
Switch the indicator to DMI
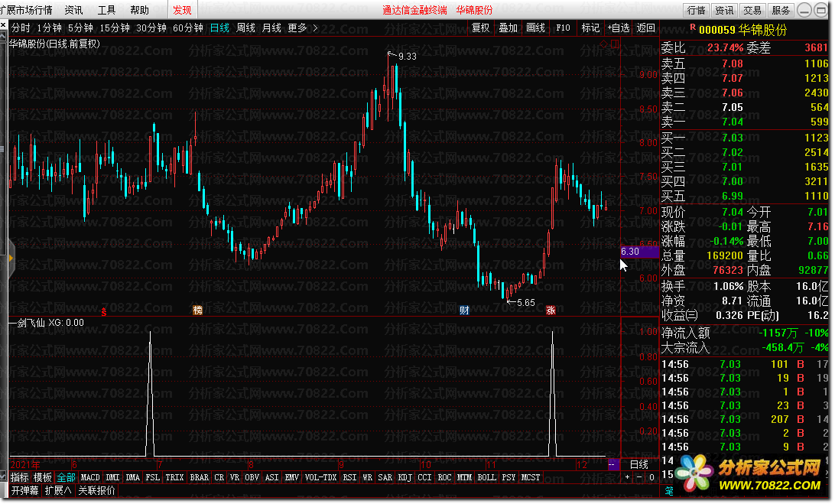tap(113, 477)
